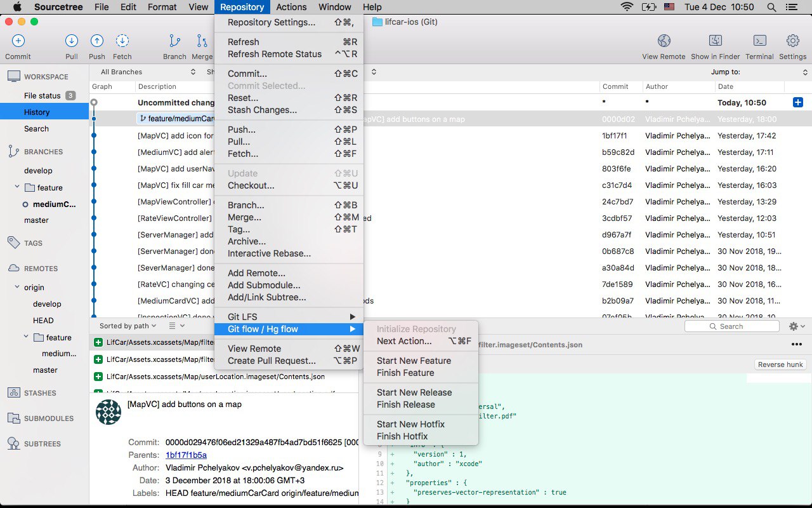Image resolution: width=812 pixels, height=508 pixels.
Task: Click the Search field in file panel
Action: 732,326
